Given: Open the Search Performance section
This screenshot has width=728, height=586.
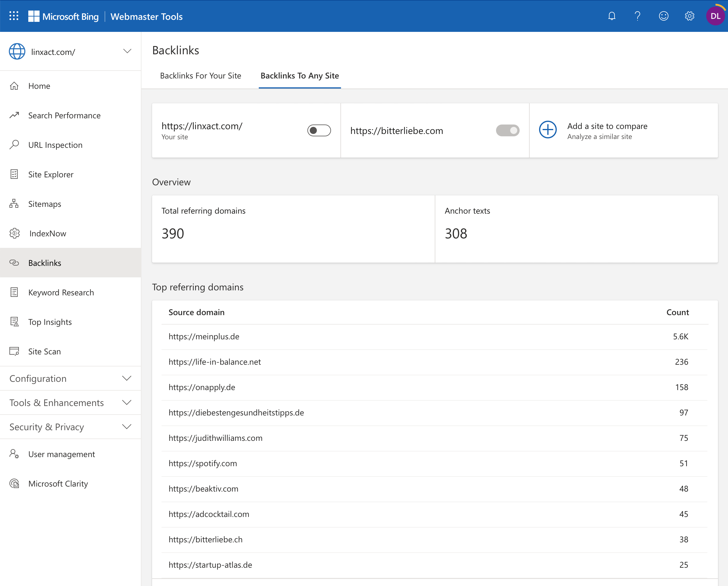Looking at the screenshot, I should [64, 115].
